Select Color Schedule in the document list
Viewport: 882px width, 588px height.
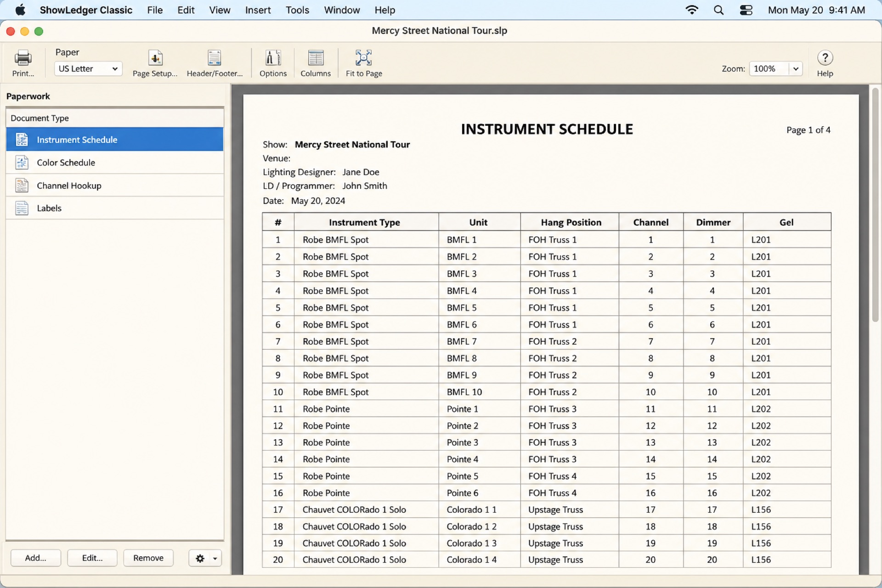(x=115, y=163)
